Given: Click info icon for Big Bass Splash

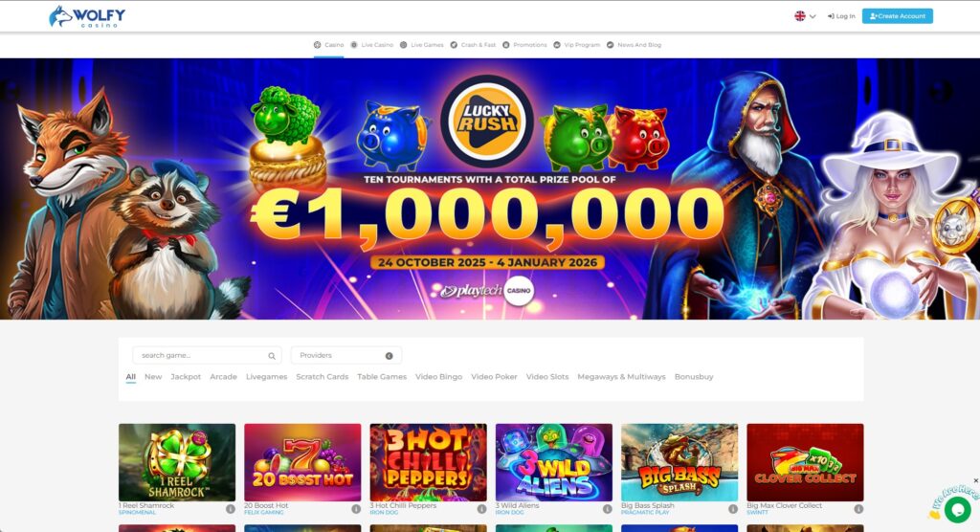Looking at the screenshot, I should click(732, 509).
